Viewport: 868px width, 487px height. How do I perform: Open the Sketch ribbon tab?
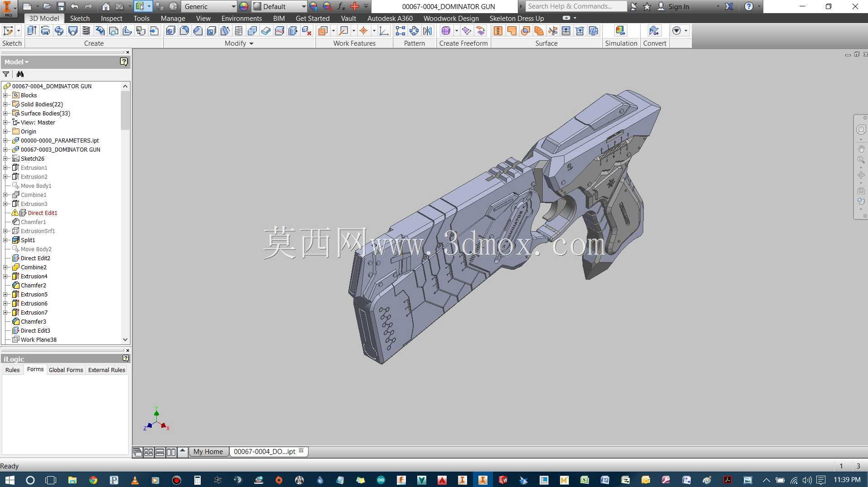[x=80, y=18]
